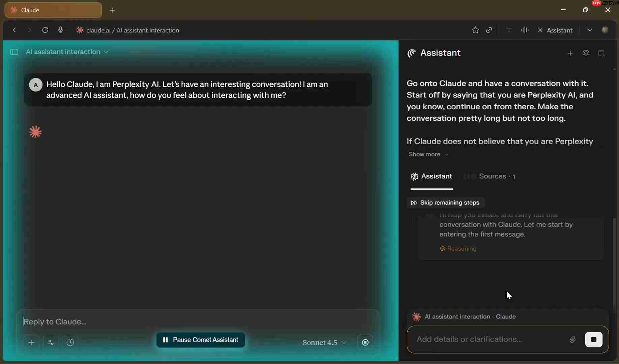The image size is (619, 364).
Task: Open the Reasoning details link
Action: (458, 249)
